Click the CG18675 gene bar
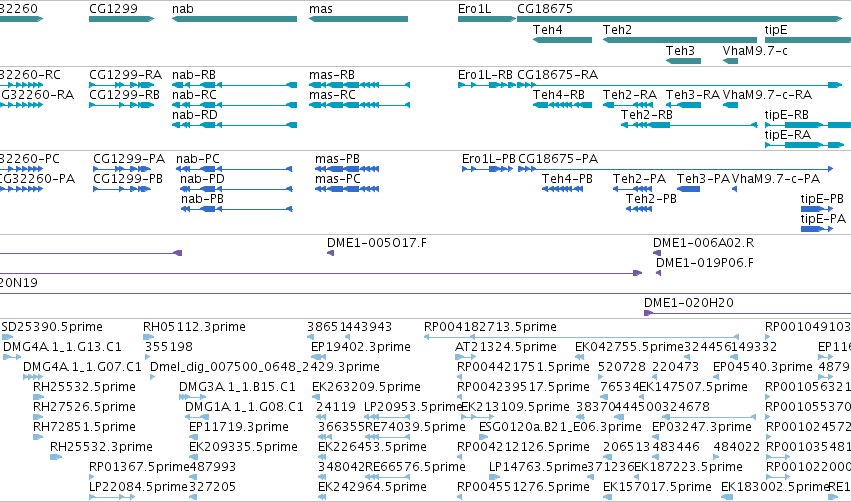The width and height of the screenshot is (851, 502). pyautogui.click(x=679, y=19)
